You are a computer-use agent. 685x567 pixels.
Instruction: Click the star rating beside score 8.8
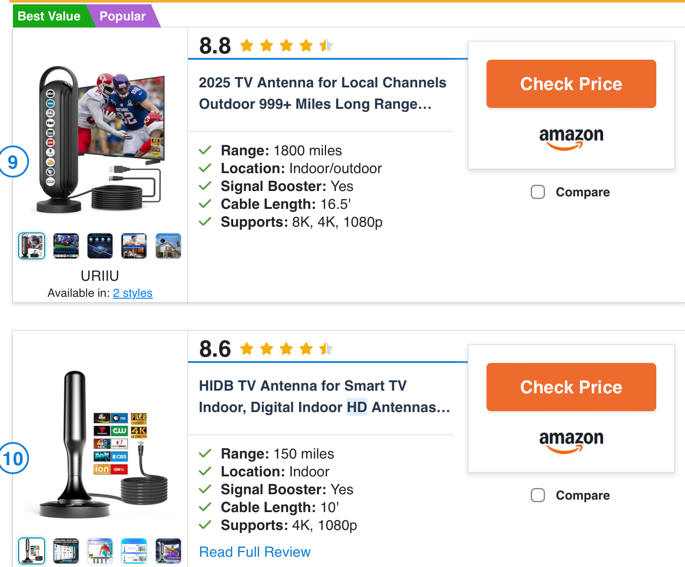point(286,46)
